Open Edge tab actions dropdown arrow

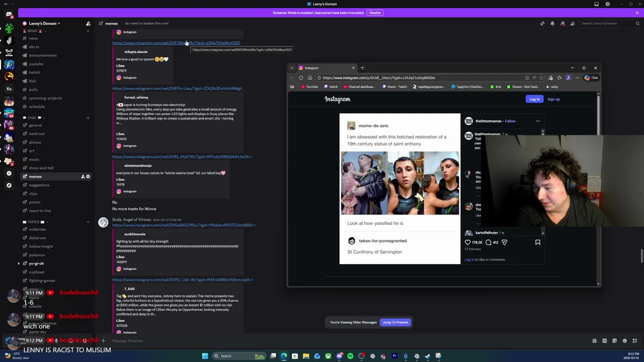292,68
